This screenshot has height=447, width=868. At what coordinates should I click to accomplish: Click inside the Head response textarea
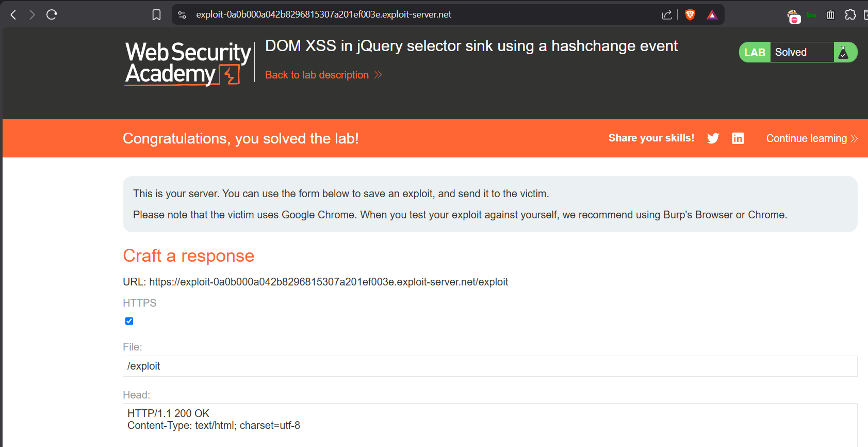pyautogui.click(x=490, y=425)
